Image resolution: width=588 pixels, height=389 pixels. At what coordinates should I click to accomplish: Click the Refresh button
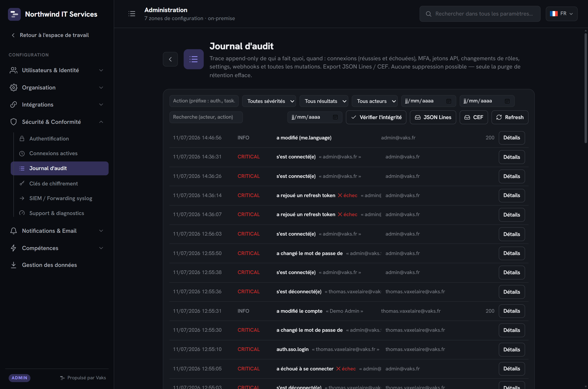pyautogui.click(x=510, y=117)
